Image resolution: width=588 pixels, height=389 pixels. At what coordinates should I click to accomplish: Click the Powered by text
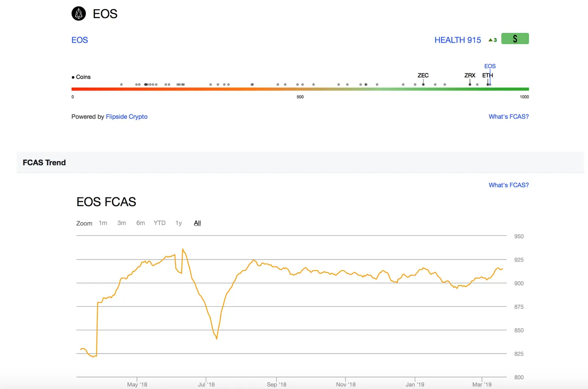pos(88,117)
